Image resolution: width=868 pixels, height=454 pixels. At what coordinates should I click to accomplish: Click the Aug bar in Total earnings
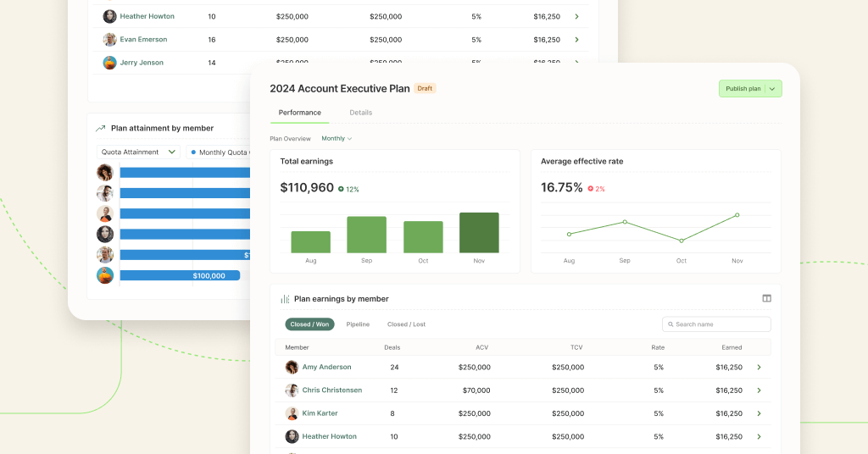click(310, 242)
